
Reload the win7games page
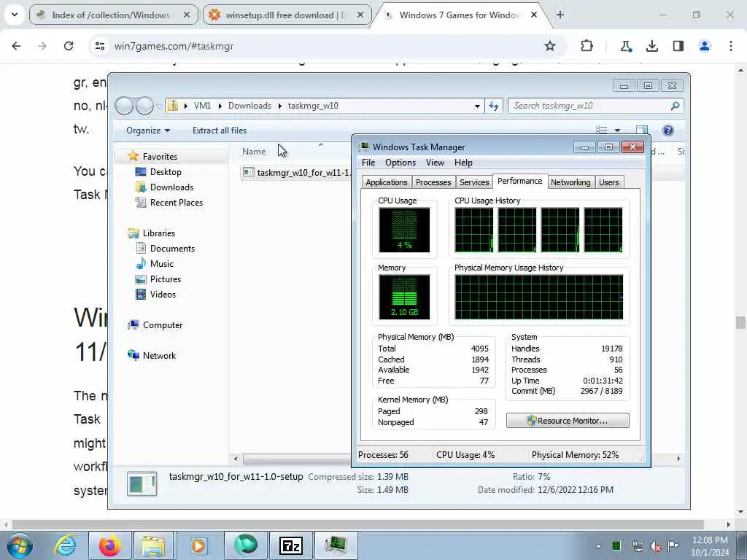[69, 46]
